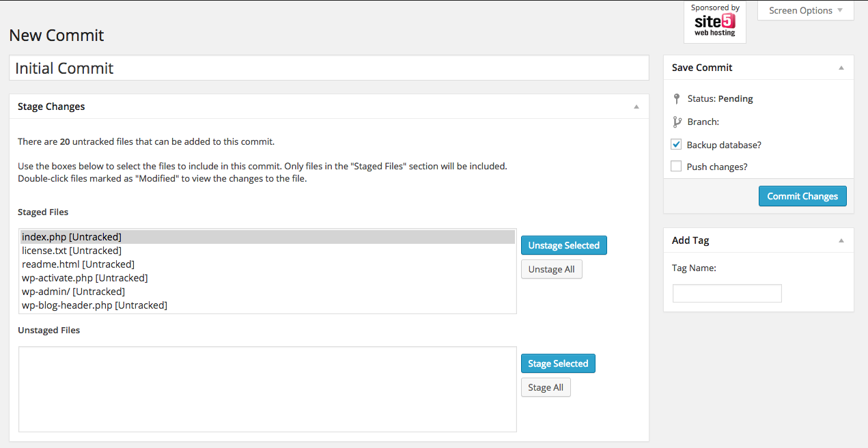
Task: Enable the "Push changes?" checkbox
Action: 675,166
